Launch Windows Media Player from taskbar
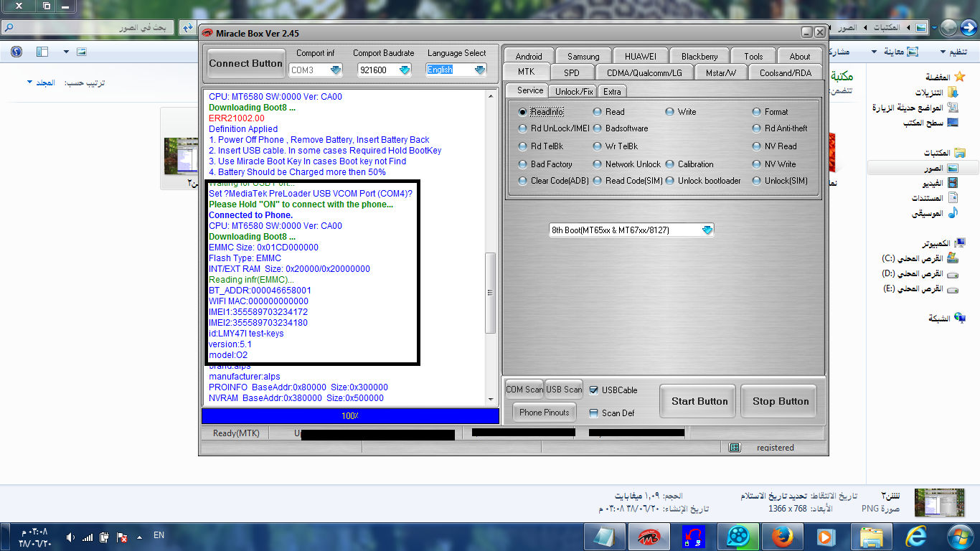The width and height of the screenshot is (980, 551). [x=826, y=536]
